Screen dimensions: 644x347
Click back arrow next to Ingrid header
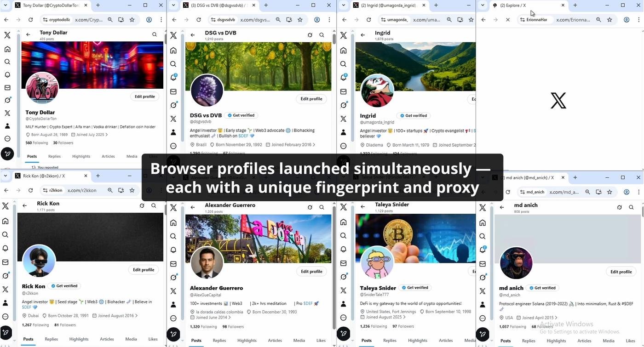(363, 35)
